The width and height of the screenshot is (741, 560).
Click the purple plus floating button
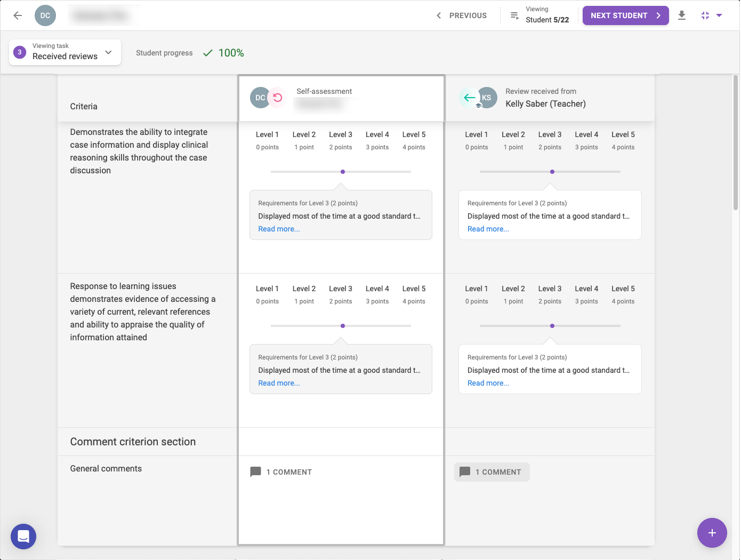(712, 532)
